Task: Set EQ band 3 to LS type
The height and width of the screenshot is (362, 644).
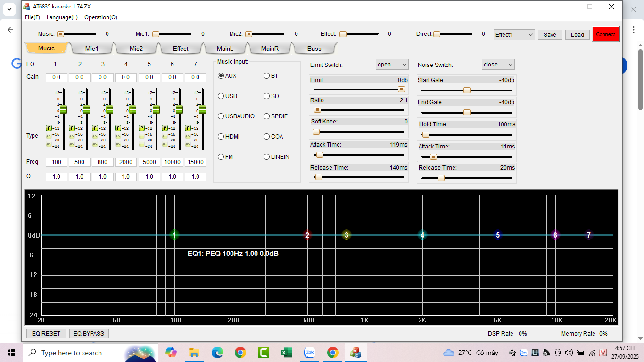Action: (95, 136)
